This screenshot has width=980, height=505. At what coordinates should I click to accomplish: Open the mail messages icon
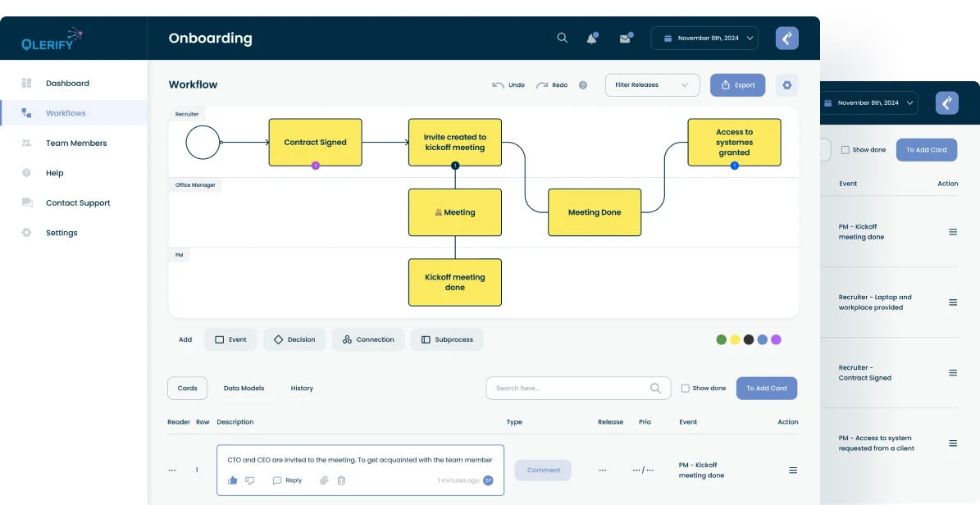click(x=625, y=39)
